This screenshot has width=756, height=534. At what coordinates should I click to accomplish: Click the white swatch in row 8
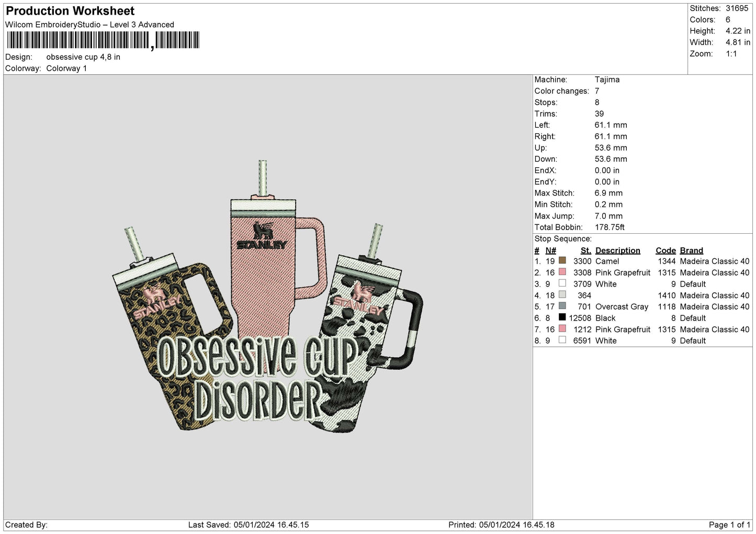(562, 340)
